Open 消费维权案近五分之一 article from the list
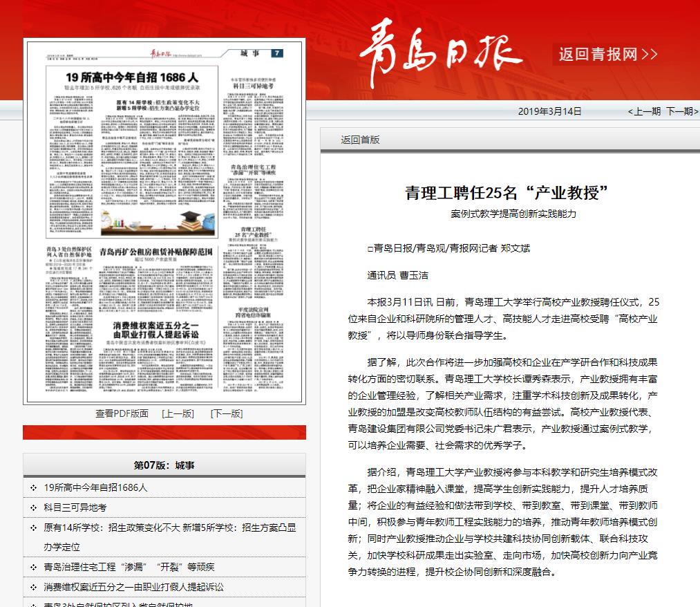Viewport: 700px width, 607px height. click(133, 587)
